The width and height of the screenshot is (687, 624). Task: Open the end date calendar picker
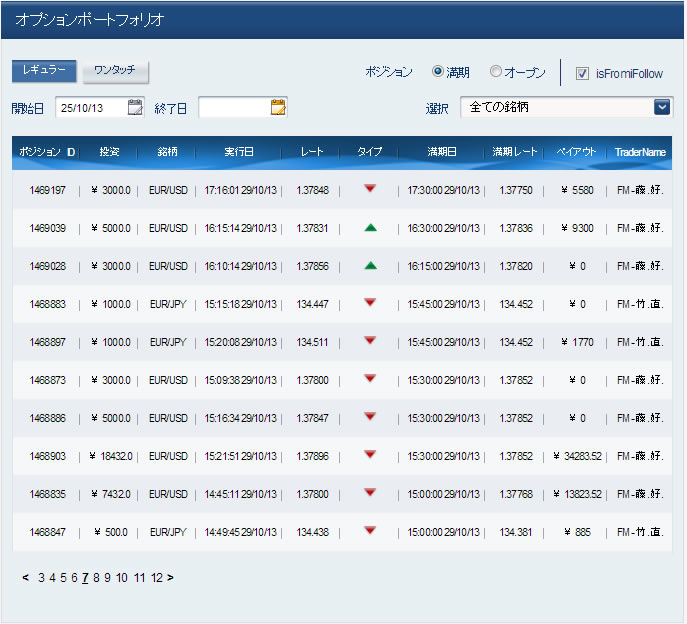[x=278, y=107]
